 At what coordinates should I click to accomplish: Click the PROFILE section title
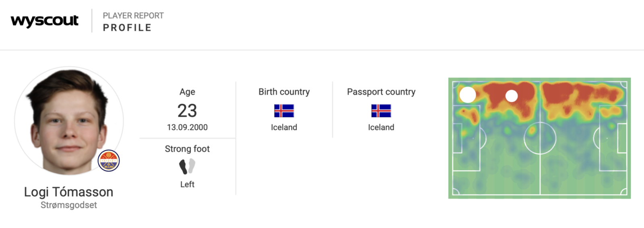127,28
